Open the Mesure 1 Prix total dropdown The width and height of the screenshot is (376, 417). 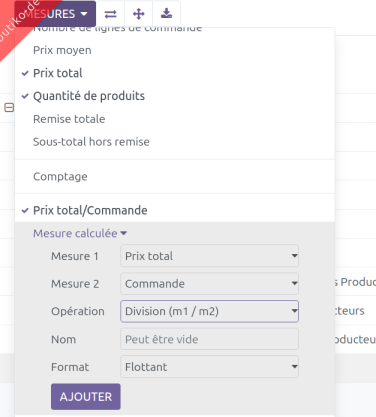click(209, 256)
